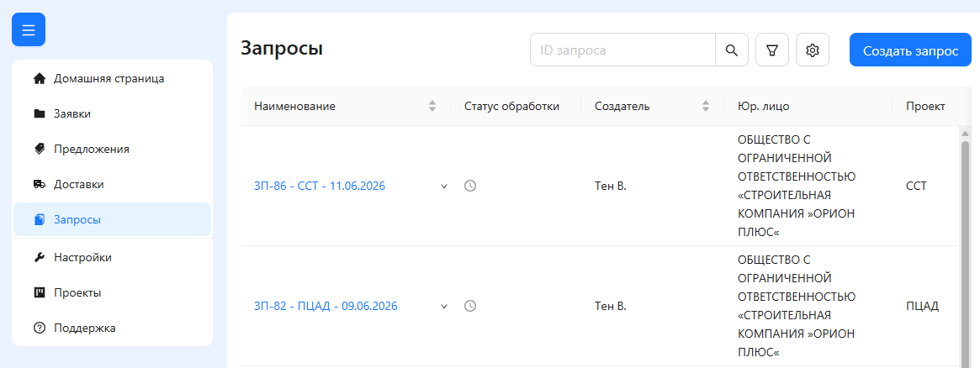980x368 pixels.
Task: Open the Предложения section
Action: click(113, 149)
